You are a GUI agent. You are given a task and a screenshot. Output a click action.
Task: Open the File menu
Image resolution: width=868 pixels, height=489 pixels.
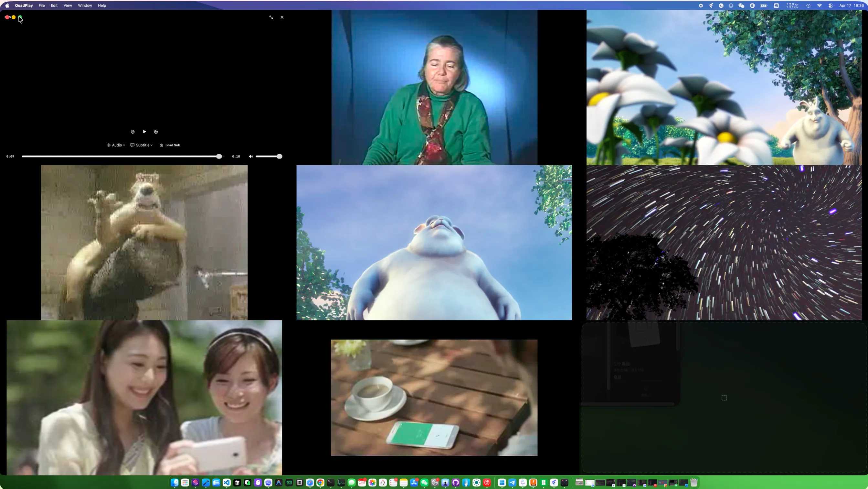42,5
